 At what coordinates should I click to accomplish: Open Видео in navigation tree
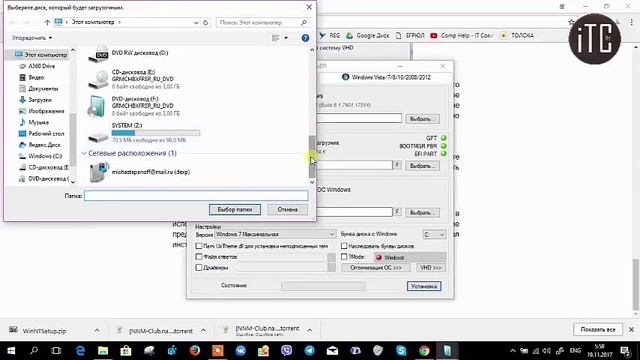point(31,77)
